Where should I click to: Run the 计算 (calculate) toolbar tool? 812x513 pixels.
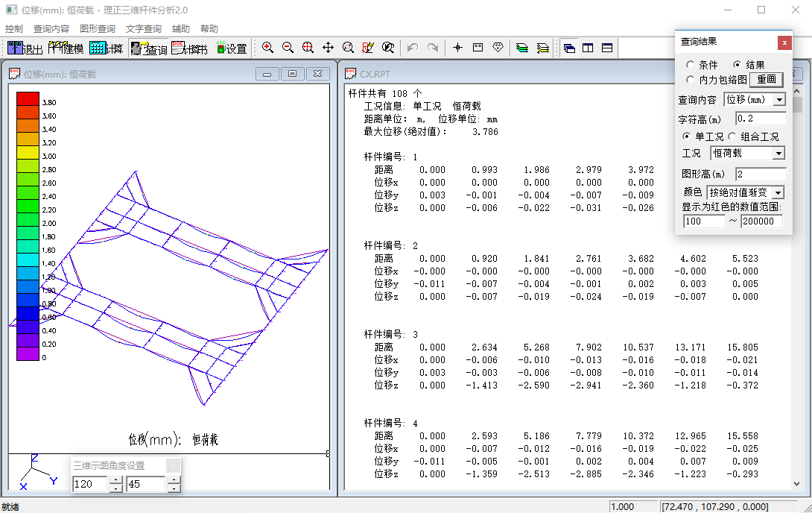coord(107,48)
